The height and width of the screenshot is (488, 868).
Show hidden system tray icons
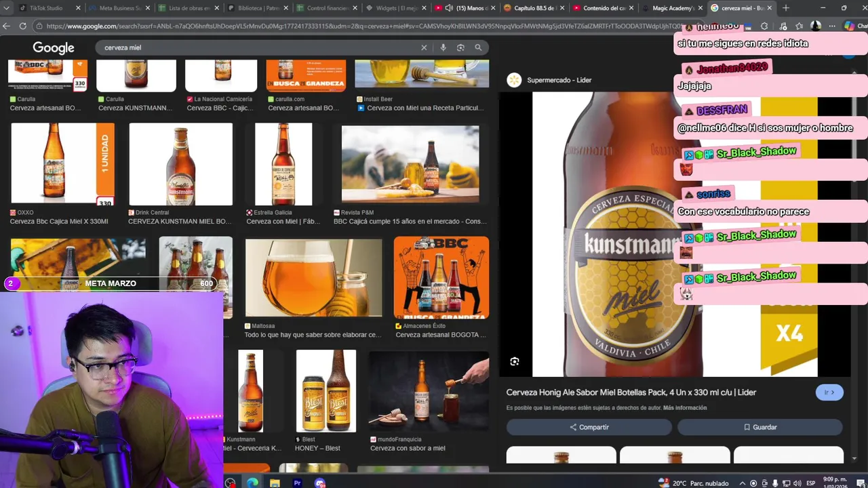click(x=741, y=483)
